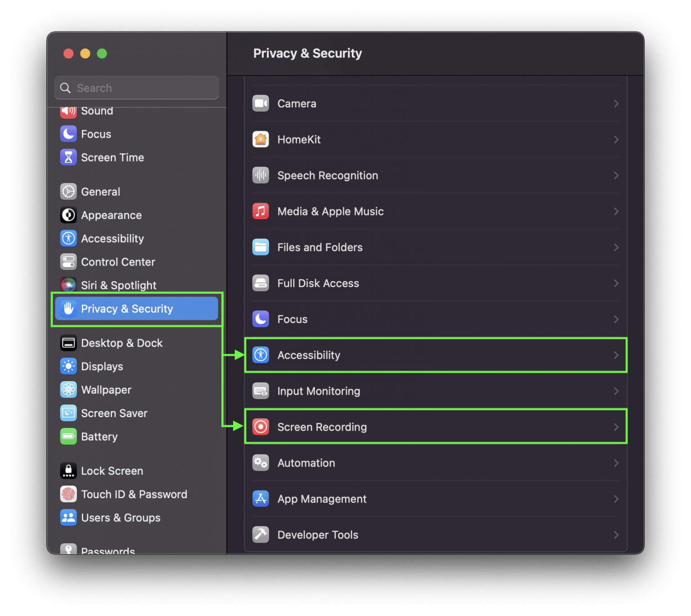Click the Siri & Spotlight icon
Viewport: 691px width, 616px height.
[x=68, y=285]
